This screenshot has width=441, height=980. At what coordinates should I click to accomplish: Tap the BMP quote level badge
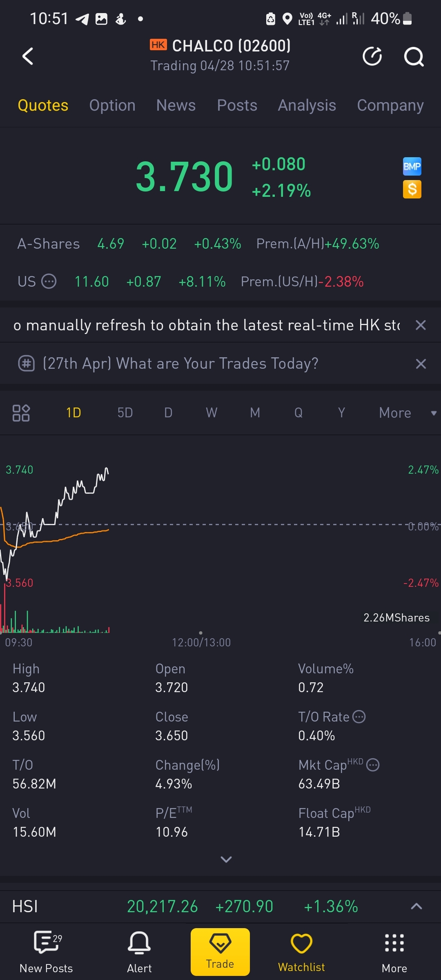[412, 167]
